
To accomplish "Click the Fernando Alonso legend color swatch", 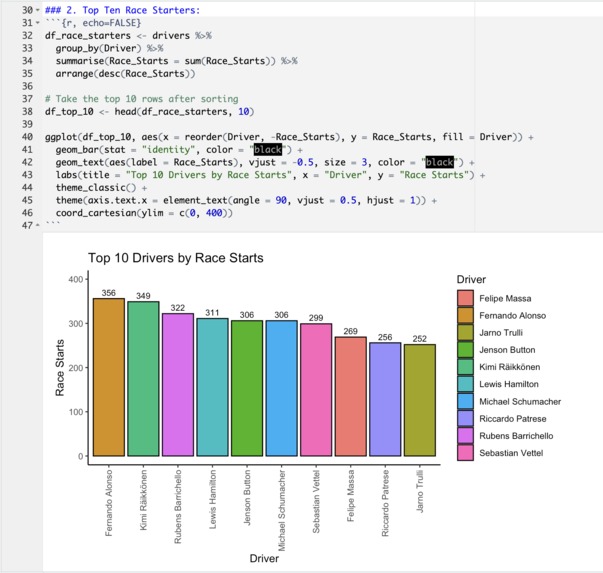I will (x=465, y=316).
